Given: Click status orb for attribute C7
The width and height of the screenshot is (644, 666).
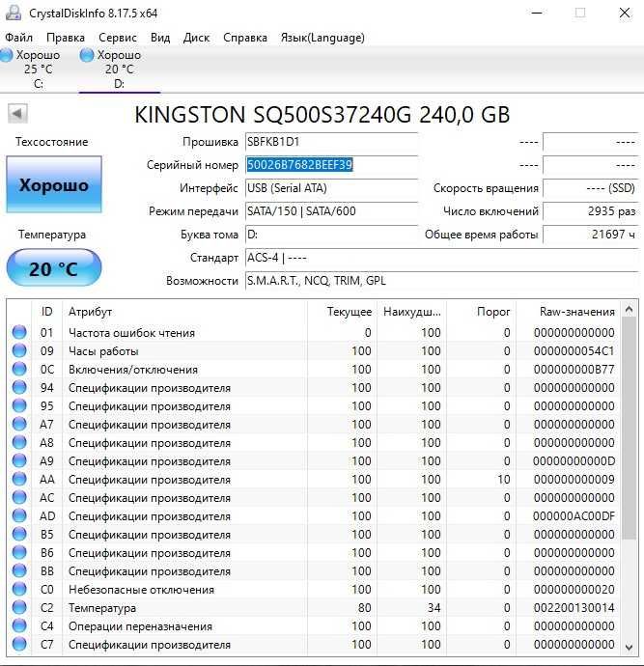Looking at the screenshot, I should 19,644.
